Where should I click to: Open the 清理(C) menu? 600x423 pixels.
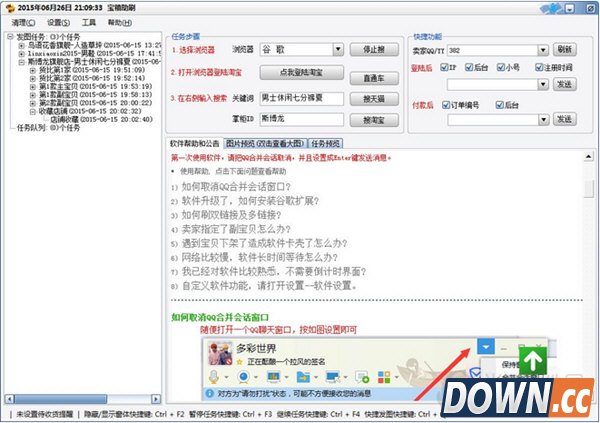tap(23, 23)
